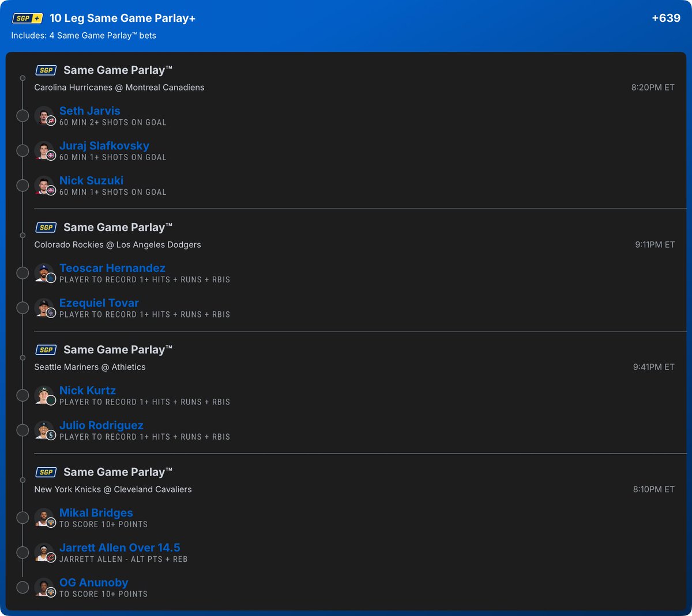Select Nick Suzuki's player avatar
The height and width of the screenshot is (616, 692).
tap(44, 186)
